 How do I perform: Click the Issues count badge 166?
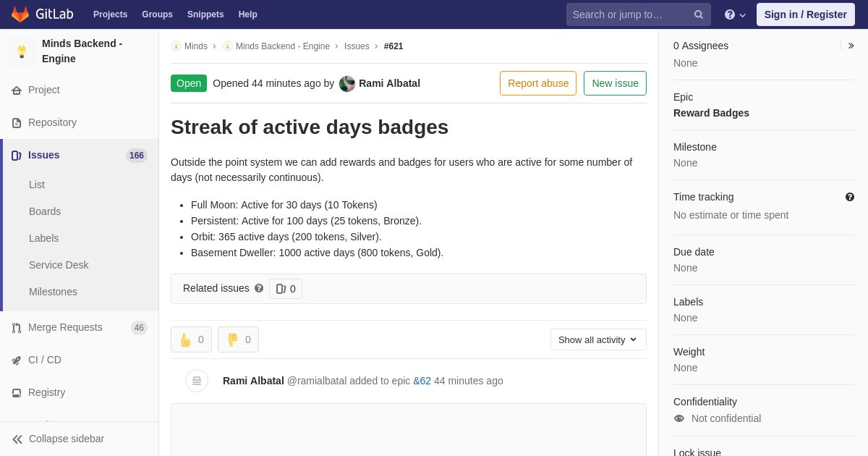(x=137, y=156)
